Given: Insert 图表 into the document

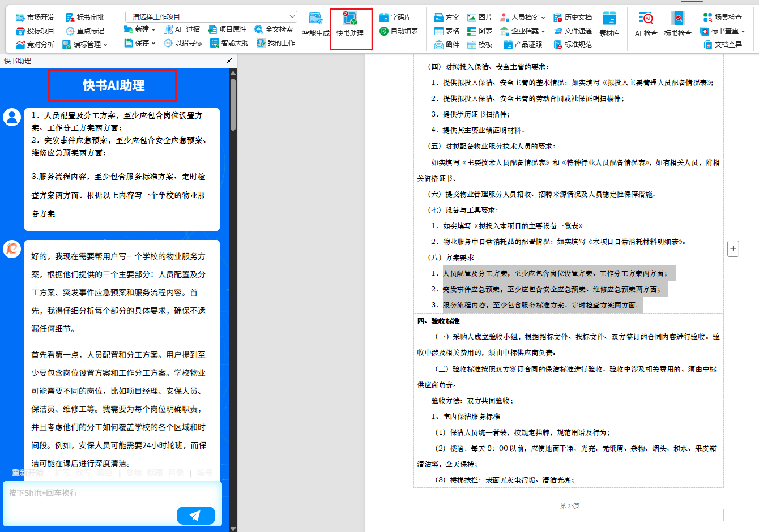Looking at the screenshot, I should 480,31.
